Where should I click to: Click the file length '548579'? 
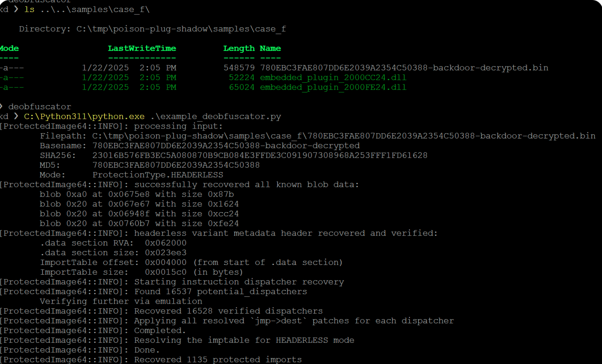click(x=239, y=68)
